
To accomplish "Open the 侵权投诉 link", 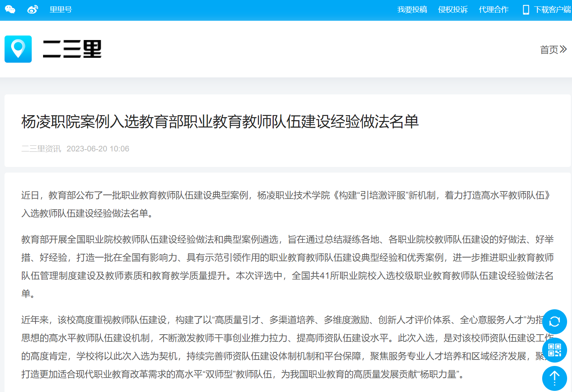I will tap(453, 10).
